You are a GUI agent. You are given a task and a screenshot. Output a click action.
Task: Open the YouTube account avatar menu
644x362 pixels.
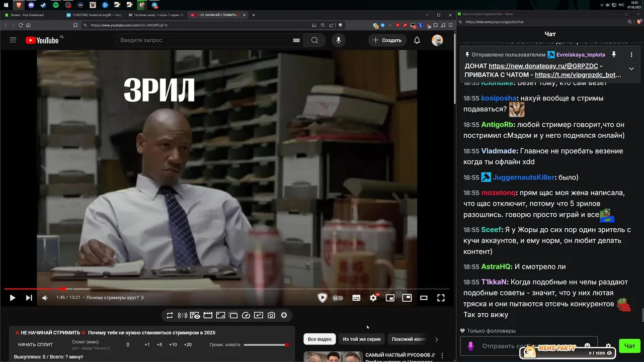[x=437, y=40]
